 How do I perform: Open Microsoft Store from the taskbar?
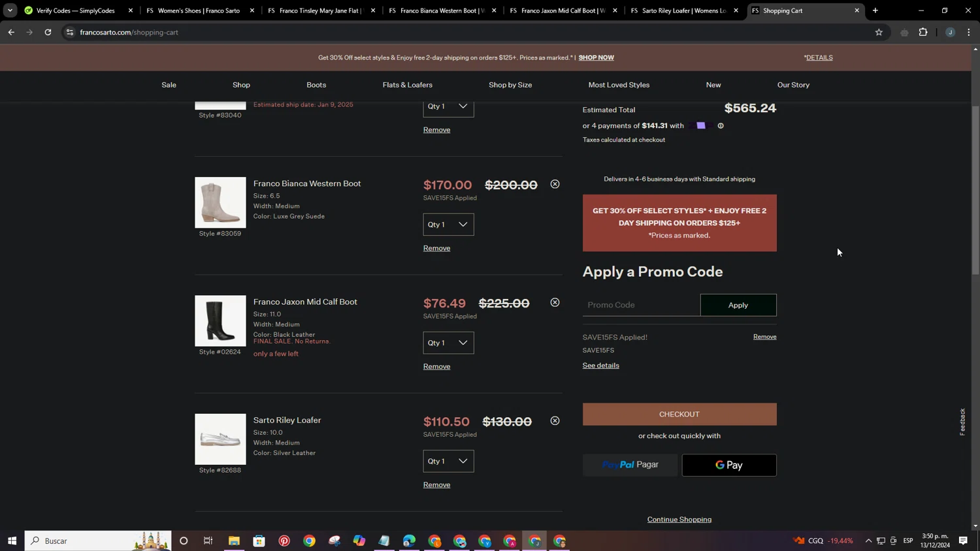point(259,541)
